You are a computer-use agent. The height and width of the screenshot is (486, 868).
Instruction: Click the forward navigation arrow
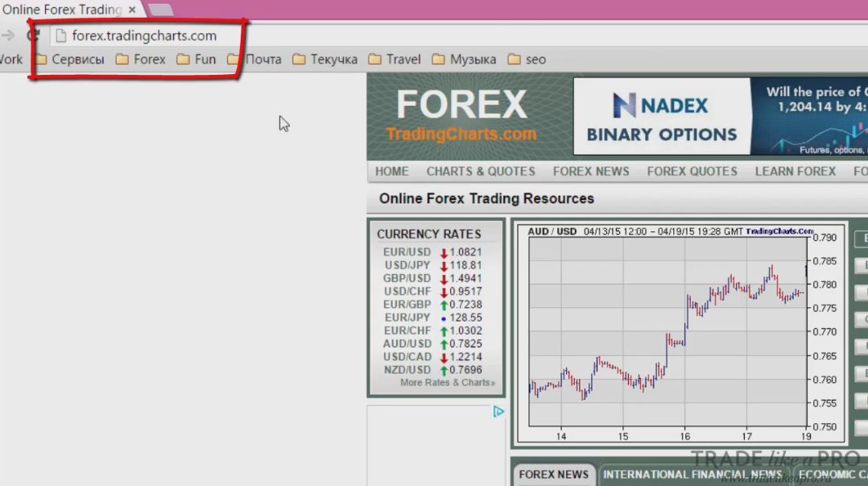click(8, 36)
